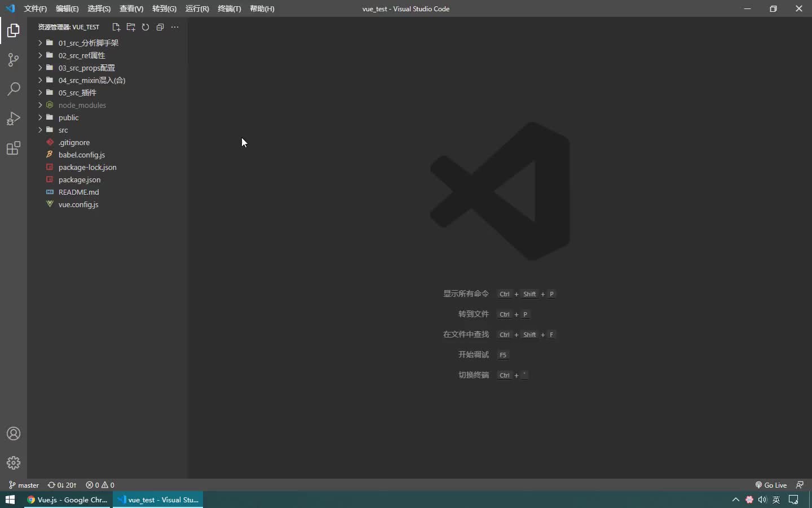The width and height of the screenshot is (812, 508).
Task: Open the Windows Start menu
Action: pyautogui.click(x=10, y=500)
